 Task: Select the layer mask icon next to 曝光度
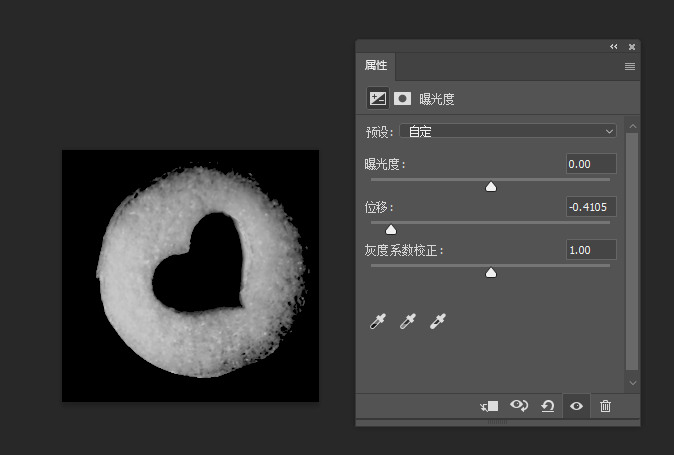[x=402, y=99]
